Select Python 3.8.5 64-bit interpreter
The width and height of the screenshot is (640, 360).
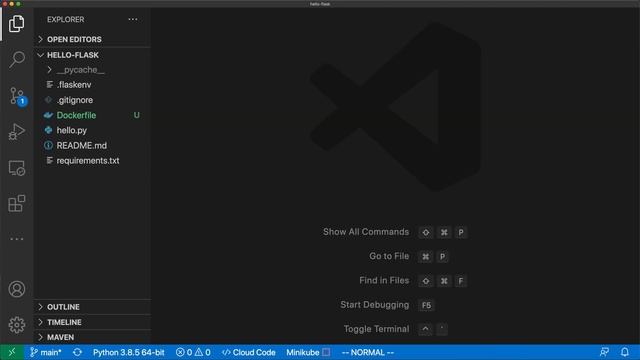(129, 352)
